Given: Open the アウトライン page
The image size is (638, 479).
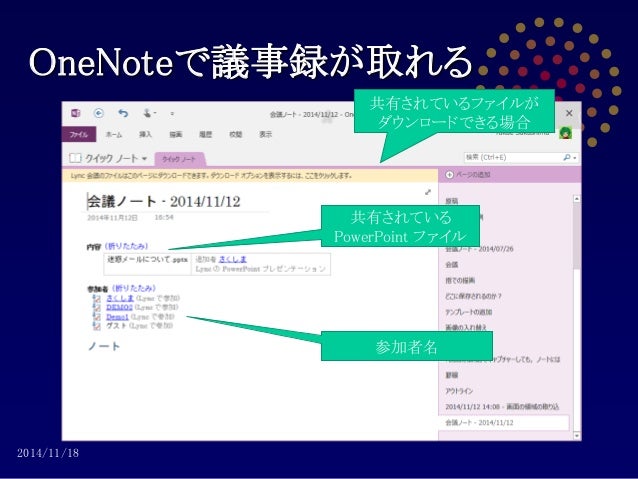Looking at the screenshot, I should [459, 391].
